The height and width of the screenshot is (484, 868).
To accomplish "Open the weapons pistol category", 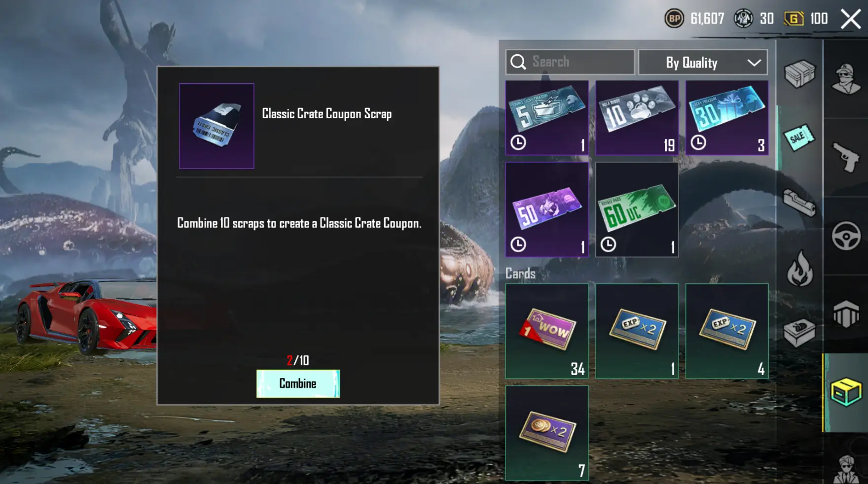I will click(x=846, y=157).
